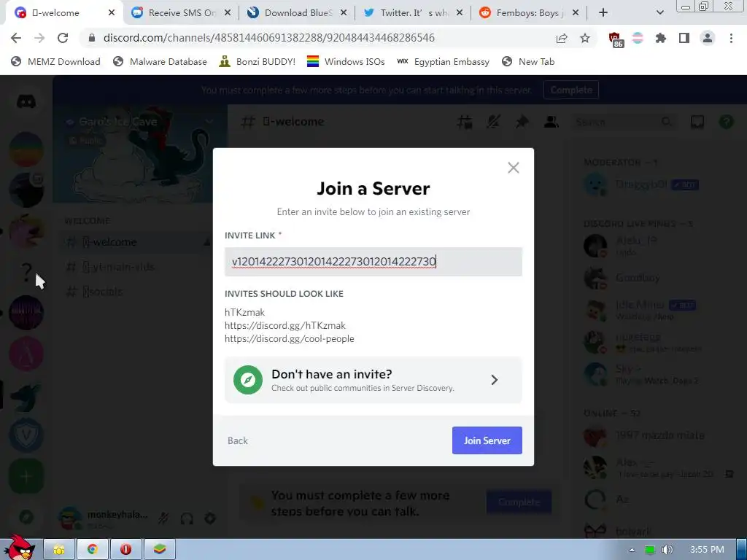Expand the Garo's Ice Cave server dropdown
Screen dimensions: 747x560
tap(209, 122)
